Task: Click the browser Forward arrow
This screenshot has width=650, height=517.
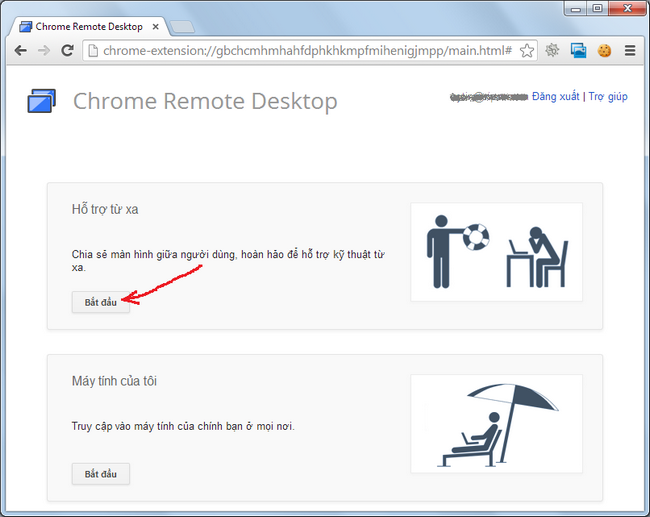Action: click(43, 50)
